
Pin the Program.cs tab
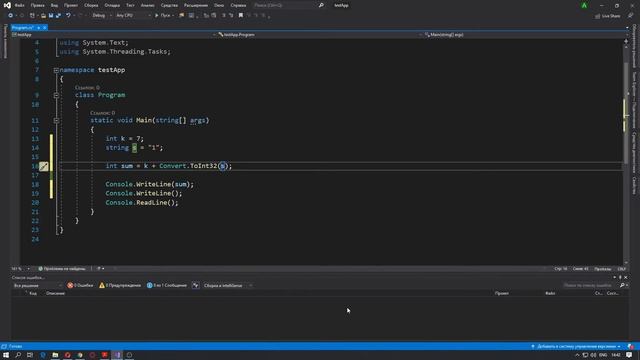pyautogui.click(x=39, y=27)
